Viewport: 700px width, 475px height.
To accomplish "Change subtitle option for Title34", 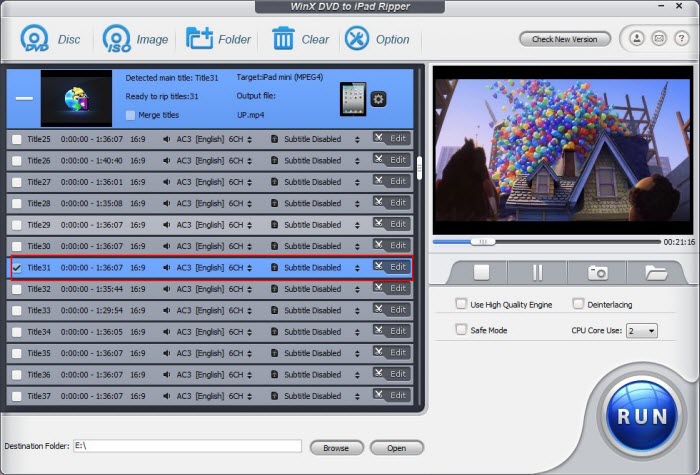I will [x=357, y=332].
